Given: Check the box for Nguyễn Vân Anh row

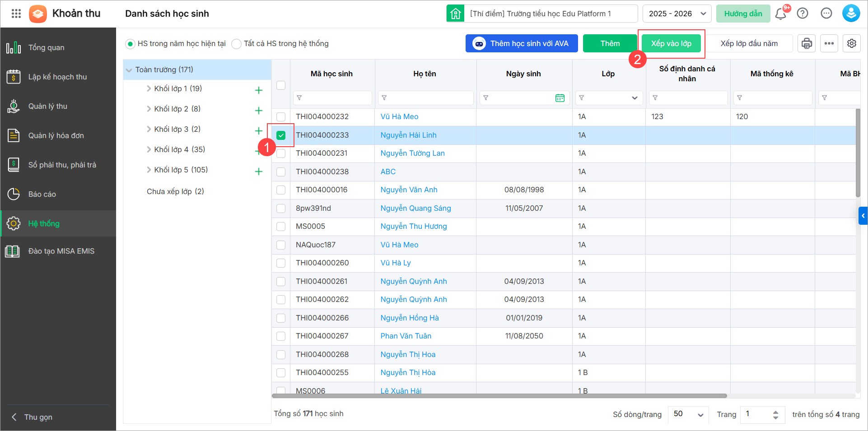Looking at the screenshot, I should pos(281,190).
